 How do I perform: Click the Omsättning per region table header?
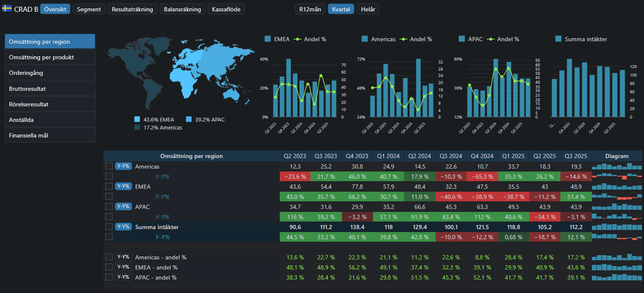coord(192,156)
